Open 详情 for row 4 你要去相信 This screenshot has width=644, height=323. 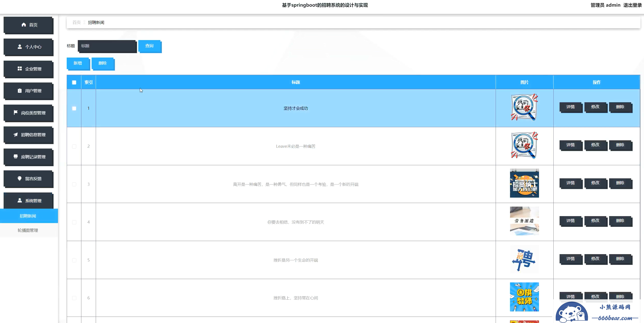click(x=571, y=221)
